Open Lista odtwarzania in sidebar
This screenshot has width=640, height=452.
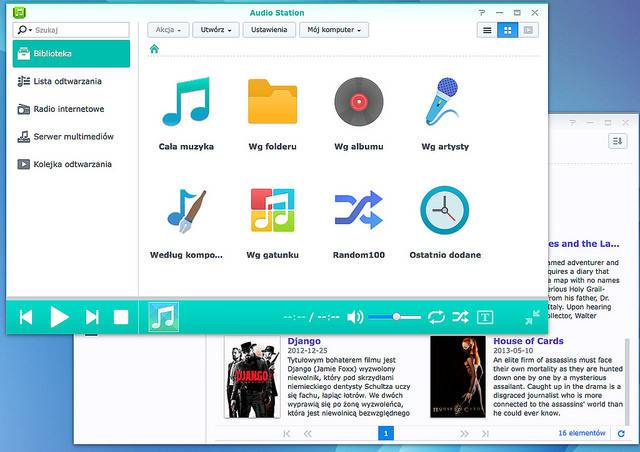coord(71,81)
